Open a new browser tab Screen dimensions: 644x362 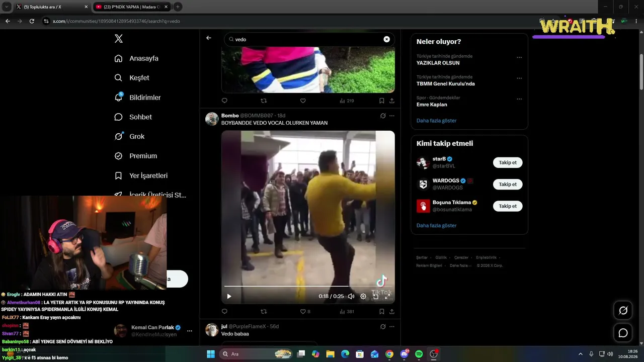pyautogui.click(x=178, y=7)
